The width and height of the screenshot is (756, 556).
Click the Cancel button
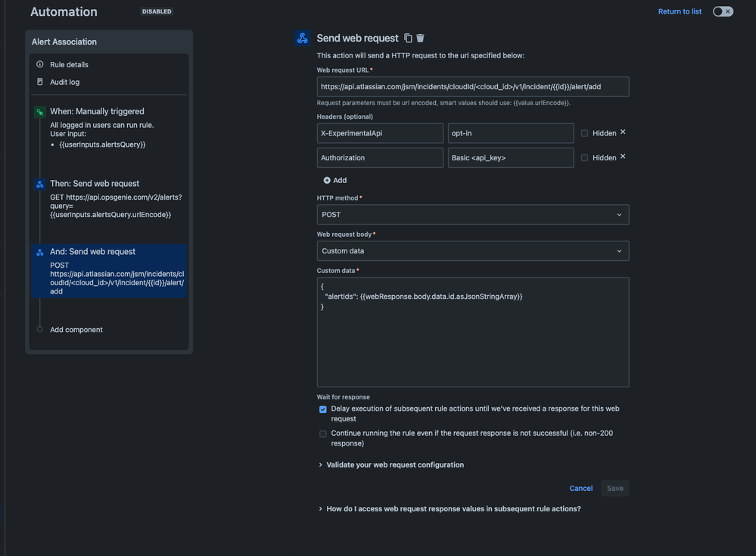pyautogui.click(x=581, y=488)
